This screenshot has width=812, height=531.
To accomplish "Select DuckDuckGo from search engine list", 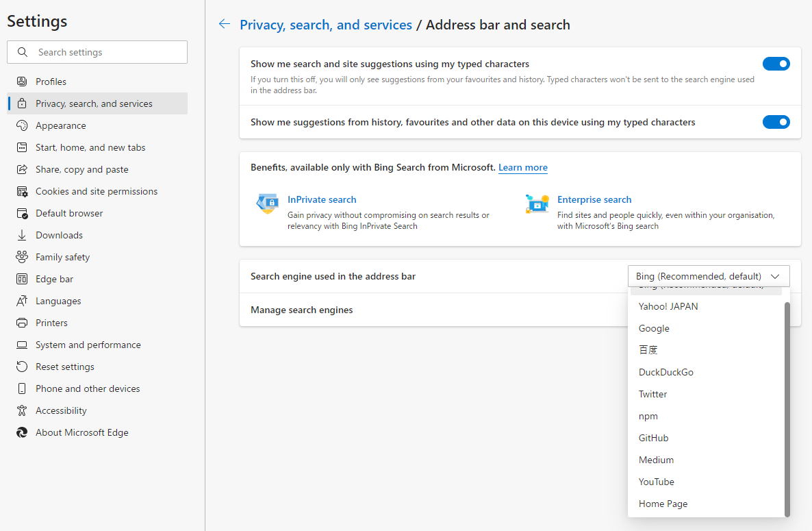I will click(707, 373).
